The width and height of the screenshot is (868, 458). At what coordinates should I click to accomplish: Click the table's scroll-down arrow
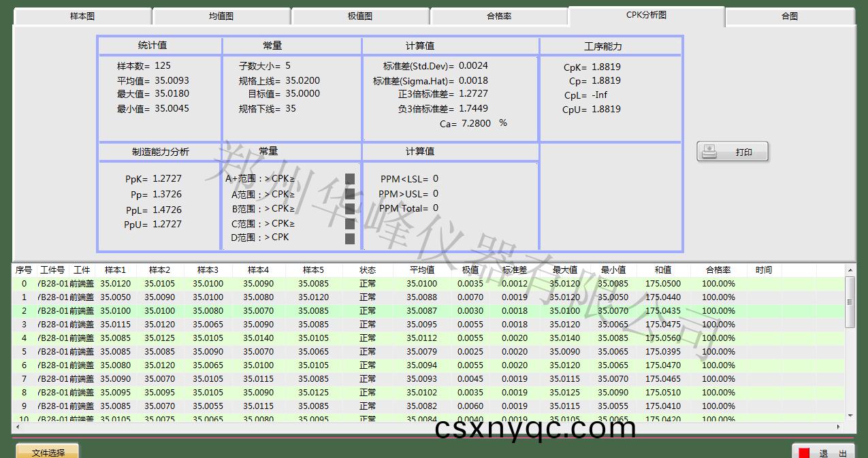(x=850, y=415)
